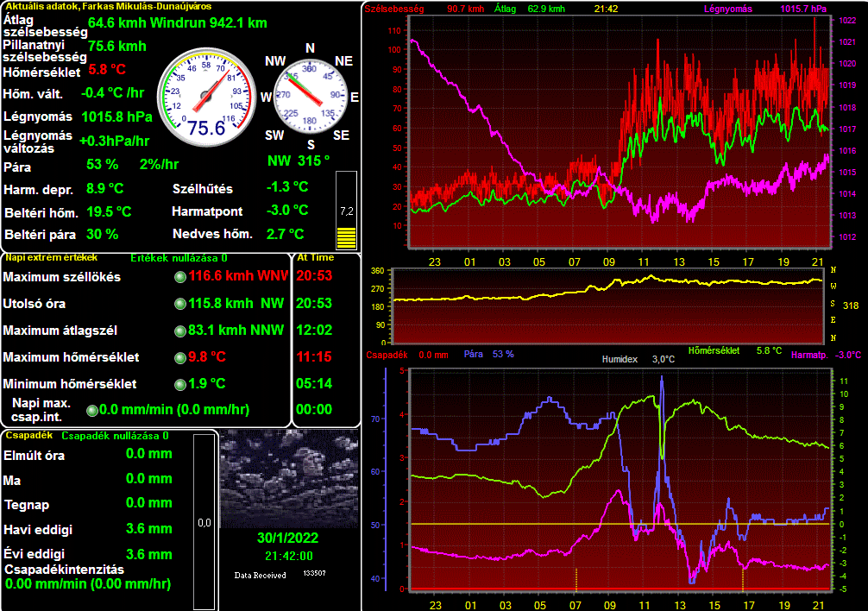Click the Szélsebesség legend above wind graph

pyautogui.click(x=388, y=9)
